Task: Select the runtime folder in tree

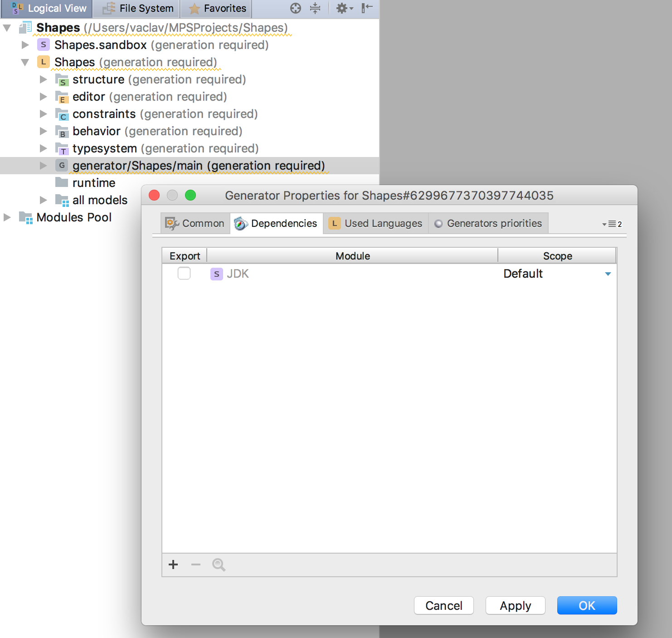Action: pyautogui.click(x=93, y=183)
